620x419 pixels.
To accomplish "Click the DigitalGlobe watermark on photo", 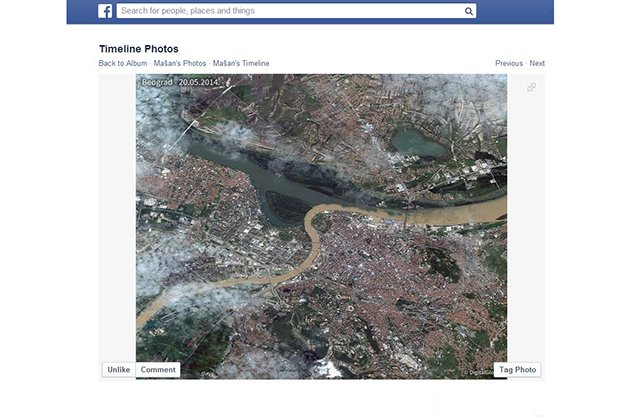I will click(480, 373).
